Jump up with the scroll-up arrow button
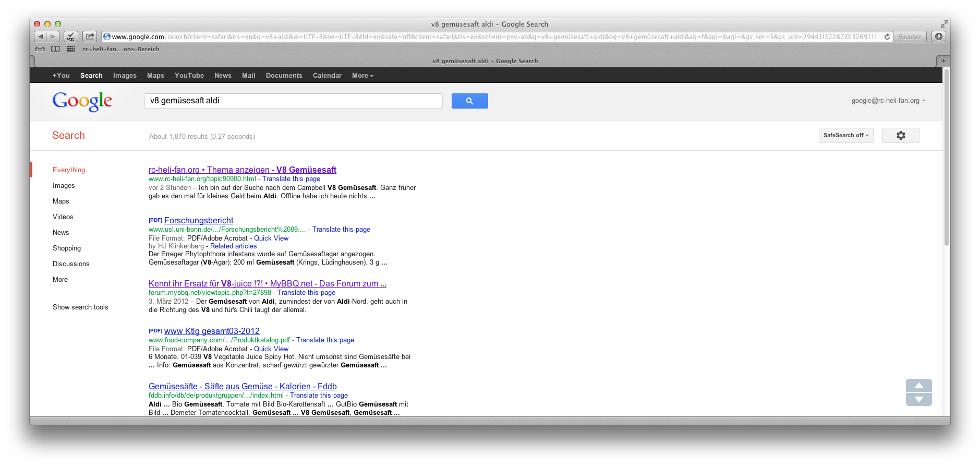Viewport: 980px width, 466px height. [919, 386]
